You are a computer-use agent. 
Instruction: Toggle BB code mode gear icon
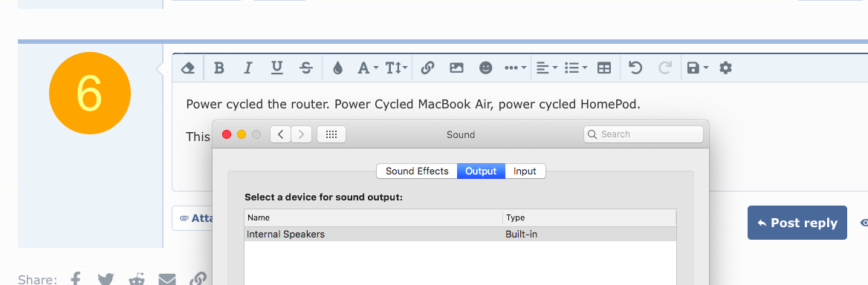point(725,68)
